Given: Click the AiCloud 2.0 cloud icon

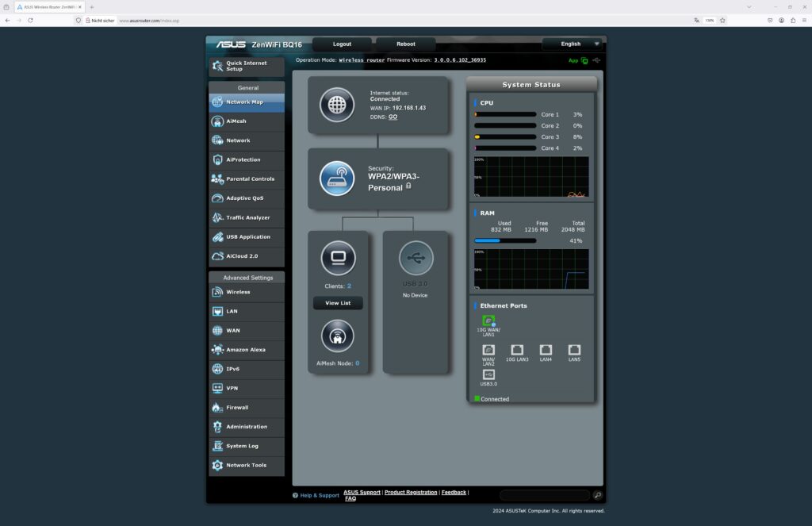Looking at the screenshot, I should (217, 256).
